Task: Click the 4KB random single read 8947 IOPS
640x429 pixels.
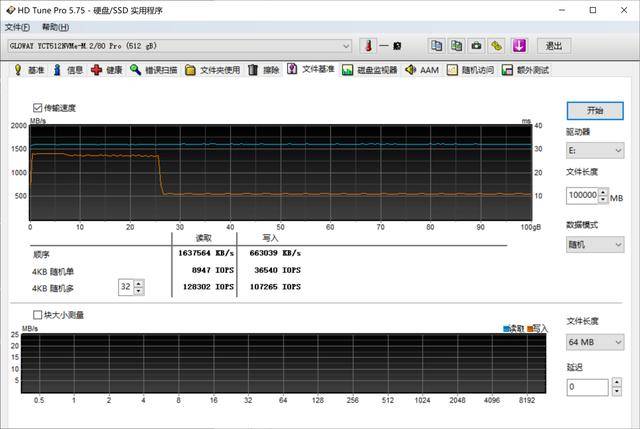Action: click(213, 270)
